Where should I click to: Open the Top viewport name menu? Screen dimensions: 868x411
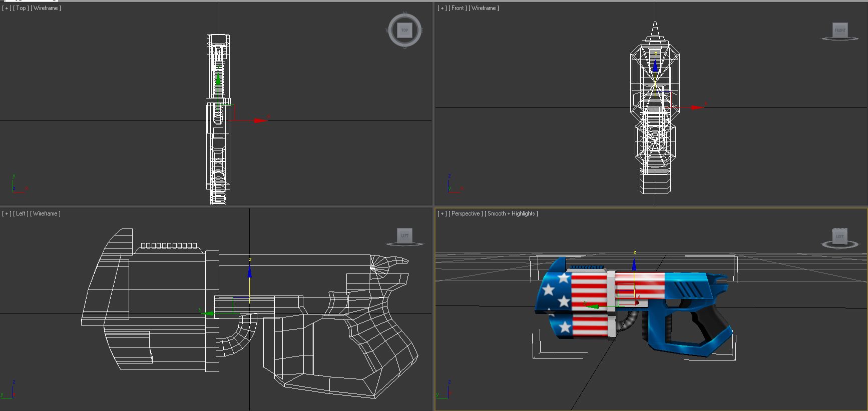21,8
